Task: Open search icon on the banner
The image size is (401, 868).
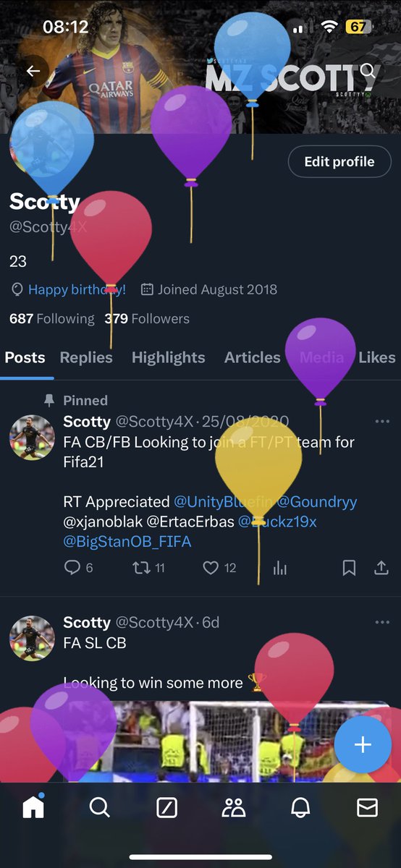Action: coord(368,71)
